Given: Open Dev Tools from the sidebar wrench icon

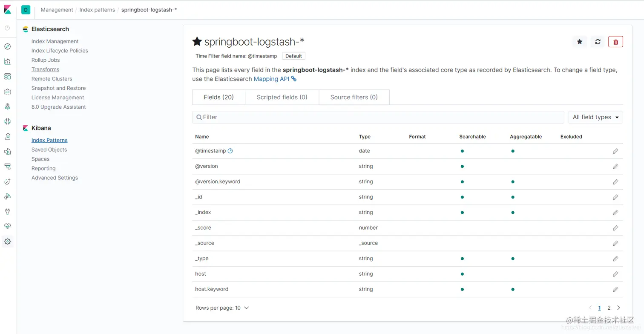Looking at the screenshot, I should coord(7,211).
